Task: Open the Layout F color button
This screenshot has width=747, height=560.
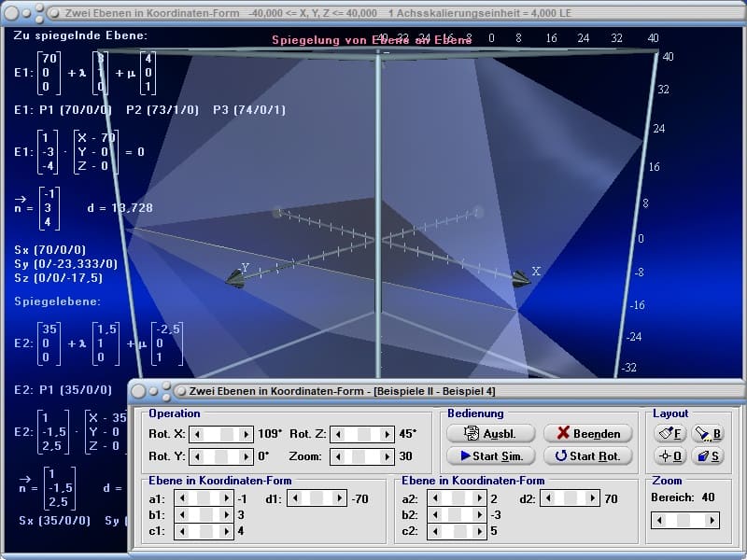Action: (x=669, y=433)
